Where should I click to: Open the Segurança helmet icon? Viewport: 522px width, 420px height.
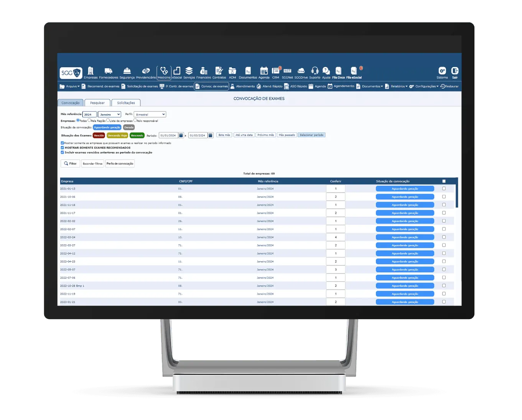[x=127, y=72]
